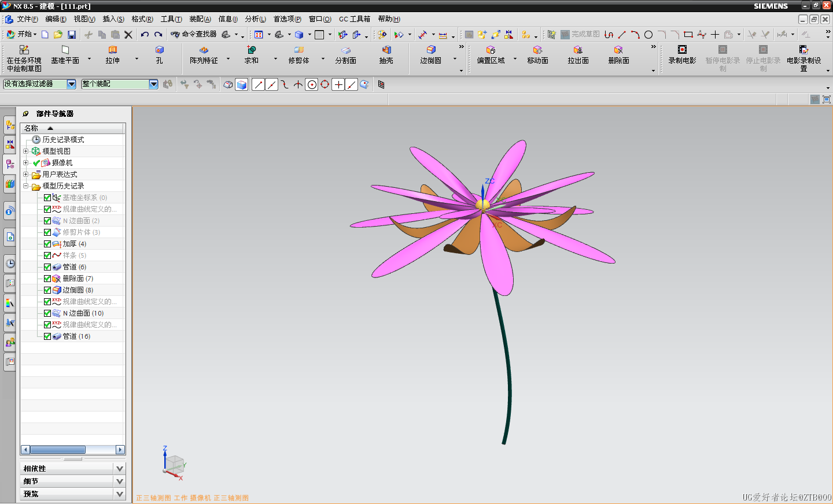
Task: Uncheck the 修剪片体 (3) feature checkbox
Action: (47, 232)
